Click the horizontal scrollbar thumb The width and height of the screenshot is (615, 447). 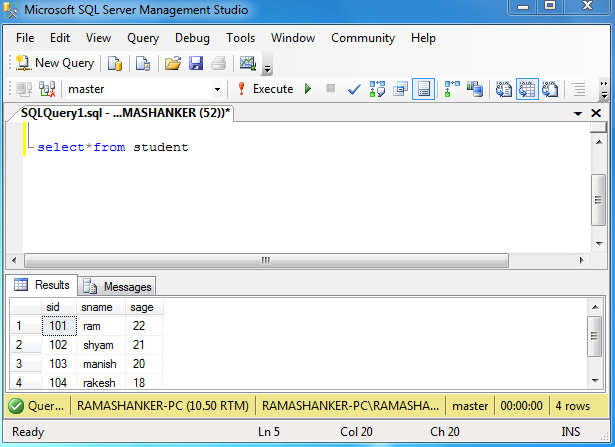[266, 260]
